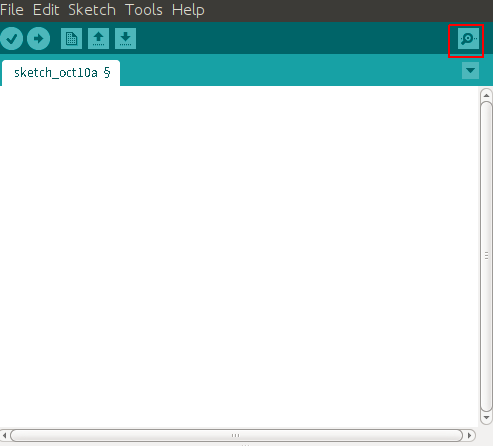Select the sketch_oct10a tab

(61, 73)
